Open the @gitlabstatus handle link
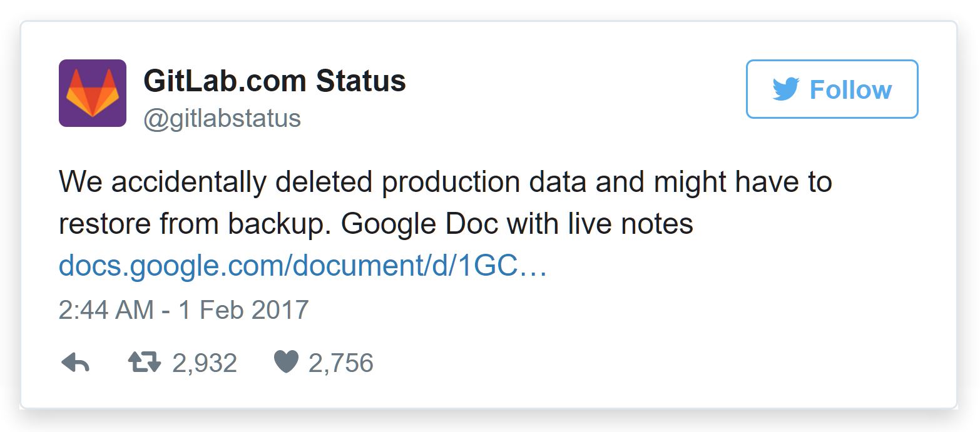 [222, 118]
